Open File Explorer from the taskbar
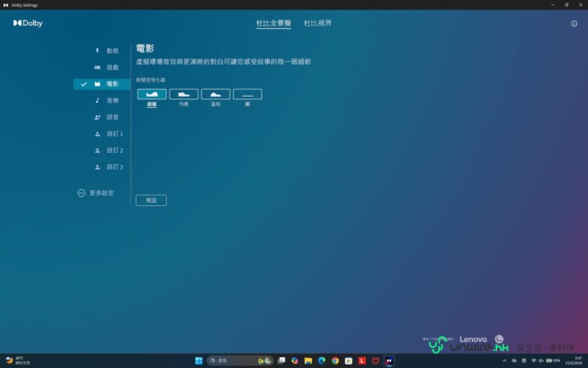The height and width of the screenshot is (368, 588). coord(308,360)
